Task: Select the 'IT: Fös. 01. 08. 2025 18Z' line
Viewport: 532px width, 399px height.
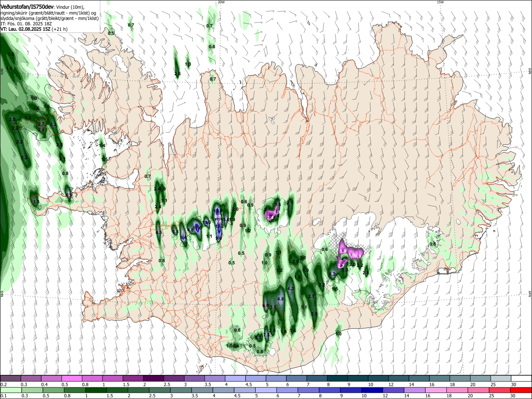Action: pos(26,24)
